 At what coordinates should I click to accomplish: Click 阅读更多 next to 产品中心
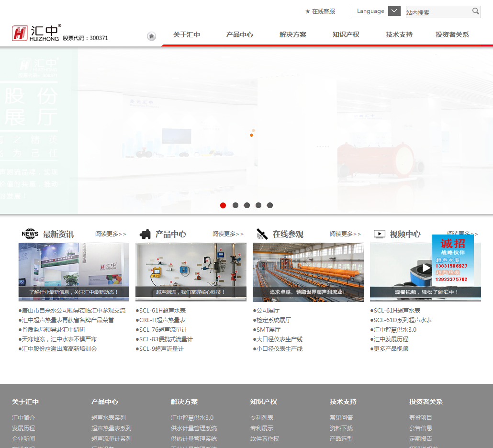click(x=228, y=234)
